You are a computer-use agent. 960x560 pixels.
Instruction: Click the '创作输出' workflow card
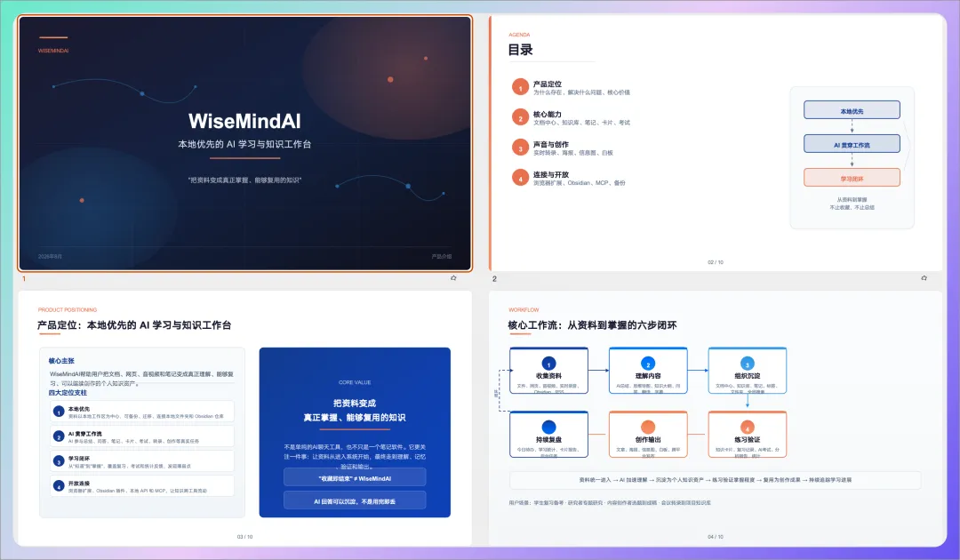648,434
